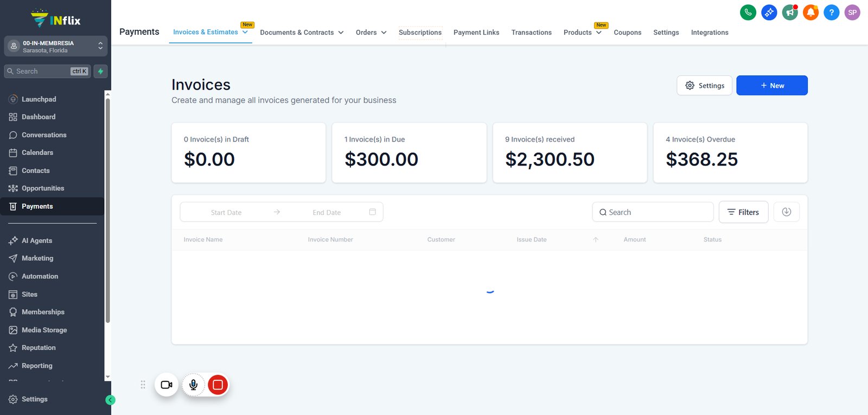Click the INflix logo
The height and width of the screenshot is (415, 868).
pos(55,19)
